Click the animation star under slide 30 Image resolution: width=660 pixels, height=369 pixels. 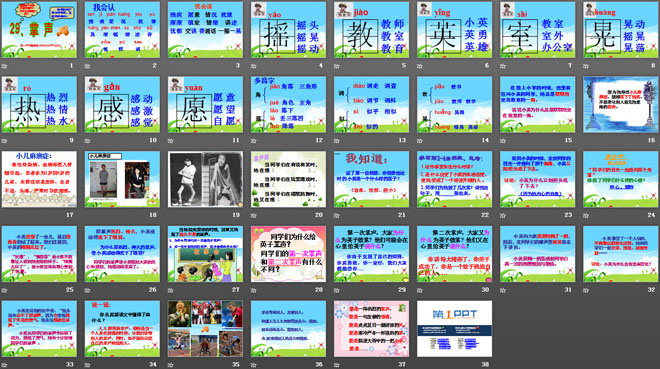point(420,290)
